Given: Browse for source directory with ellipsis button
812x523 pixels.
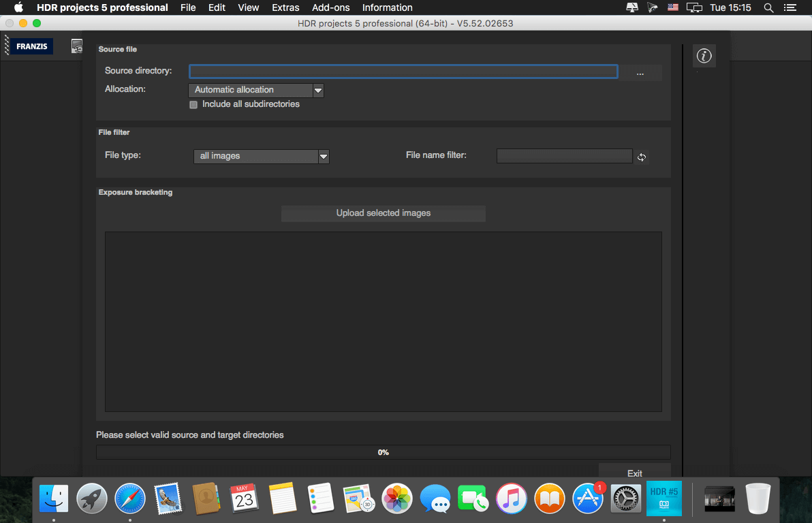Looking at the screenshot, I should (x=640, y=73).
